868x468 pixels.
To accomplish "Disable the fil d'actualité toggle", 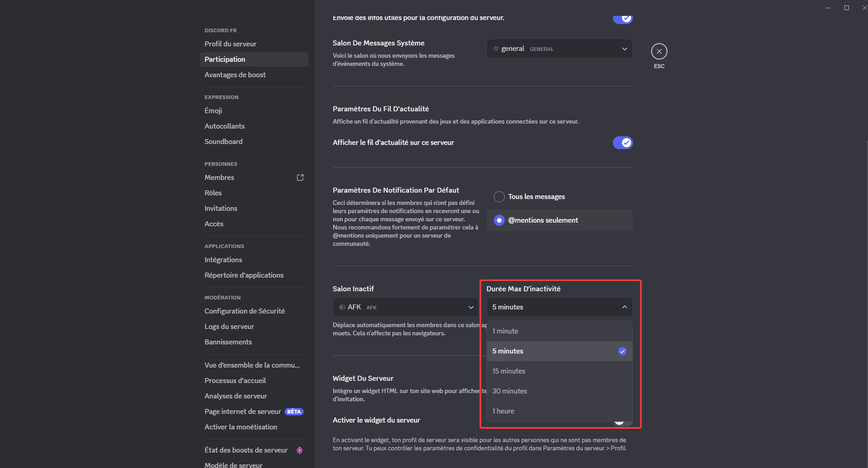I will coord(622,143).
